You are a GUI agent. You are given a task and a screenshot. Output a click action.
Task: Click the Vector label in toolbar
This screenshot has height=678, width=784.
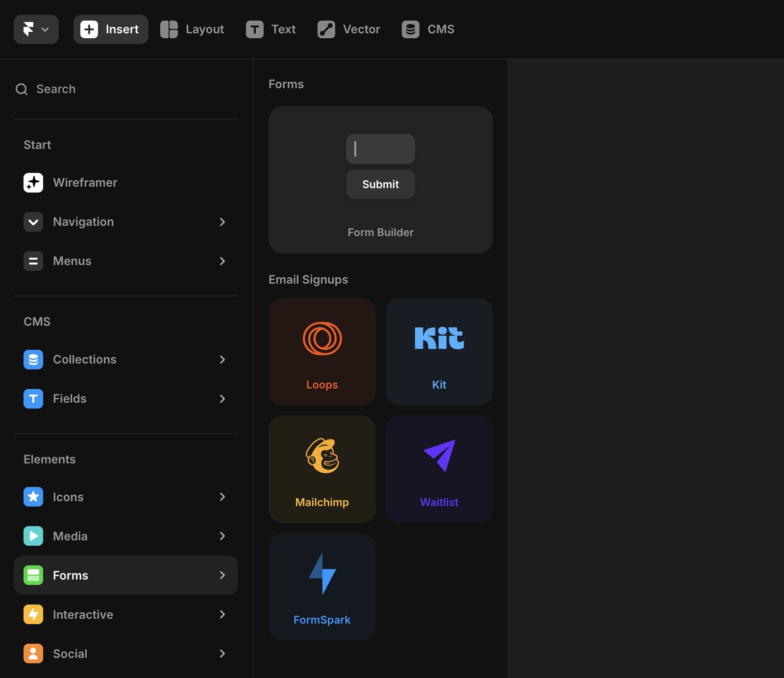point(362,29)
